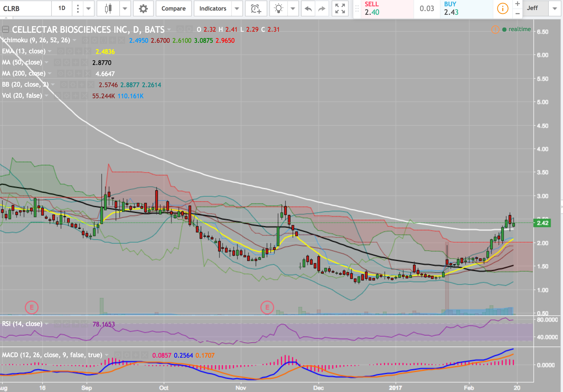Click the candlestick bar style icon
This screenshot has height=392, width=563.
[108, 9]
